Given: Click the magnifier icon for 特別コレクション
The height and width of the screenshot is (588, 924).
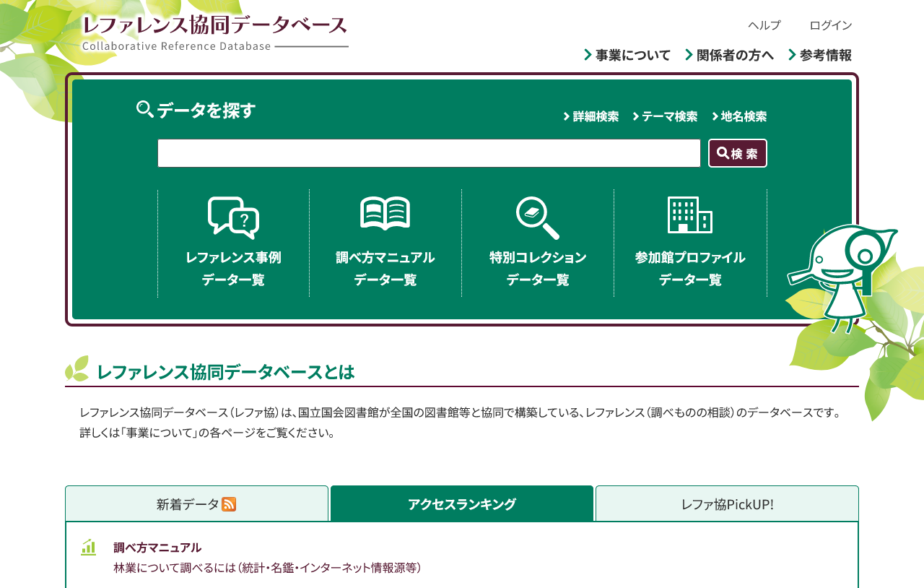Looking at the screenshot, I should click(538, 217).
